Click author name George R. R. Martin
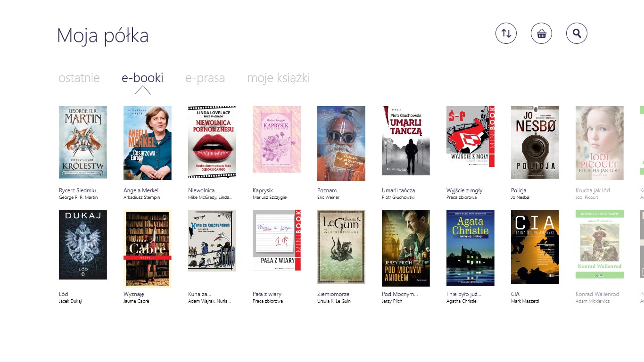644x362 pixels. coord(78,197)
